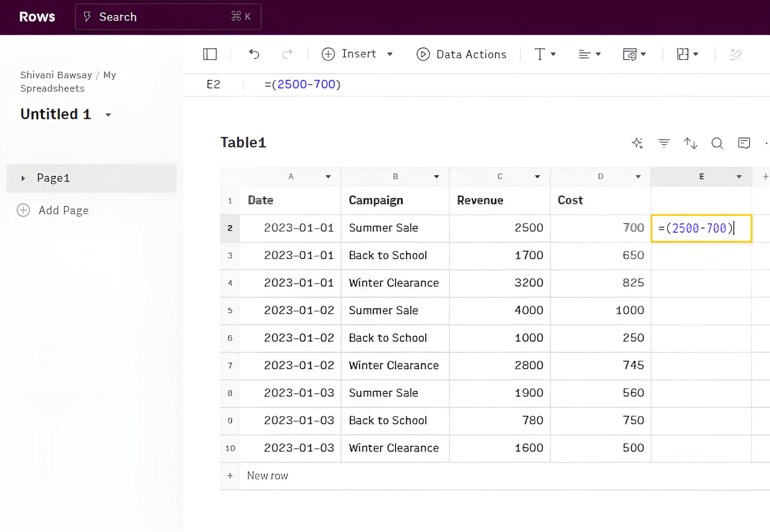Select cell with revenue 780
Screen dimensions: 770x532
tap(500, 420)
